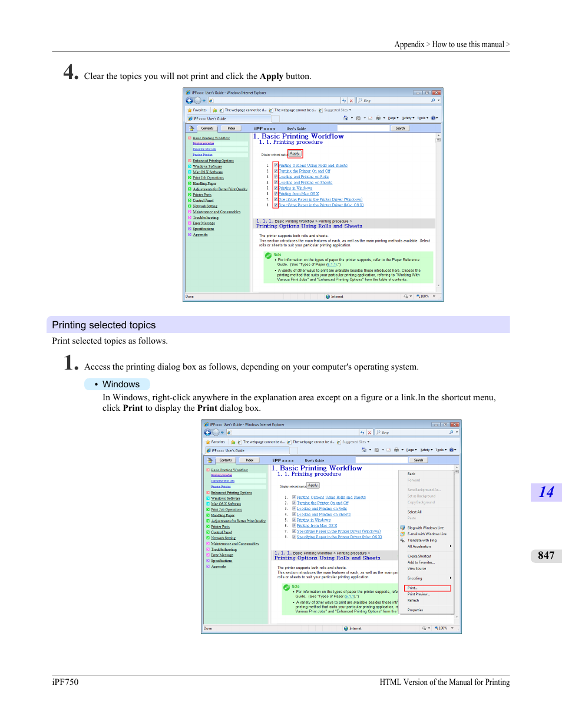Open the Tools dropdown in upper browser
The image size is (562, 728).
(x=422, y=118)
